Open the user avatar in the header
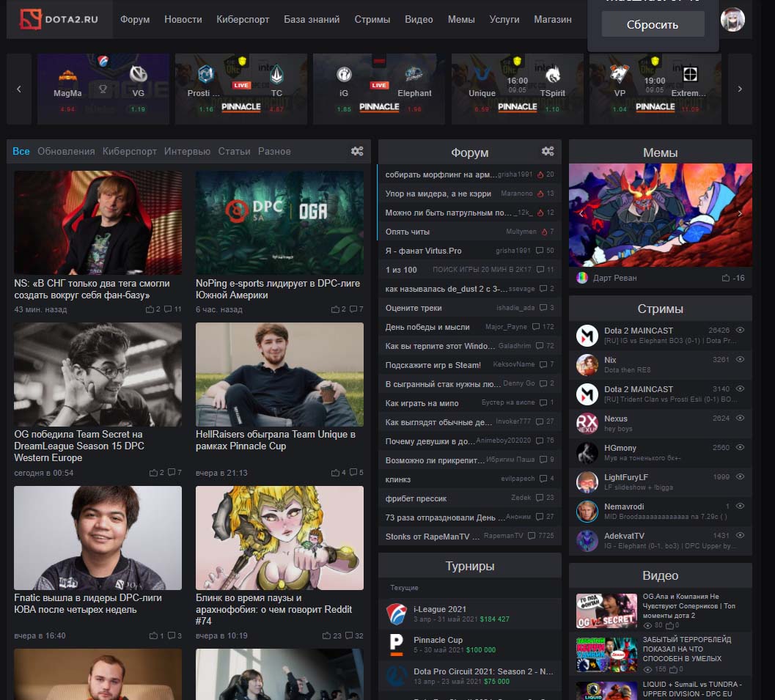The width and height of the screenshot is (775, 700). pos(732,20)
